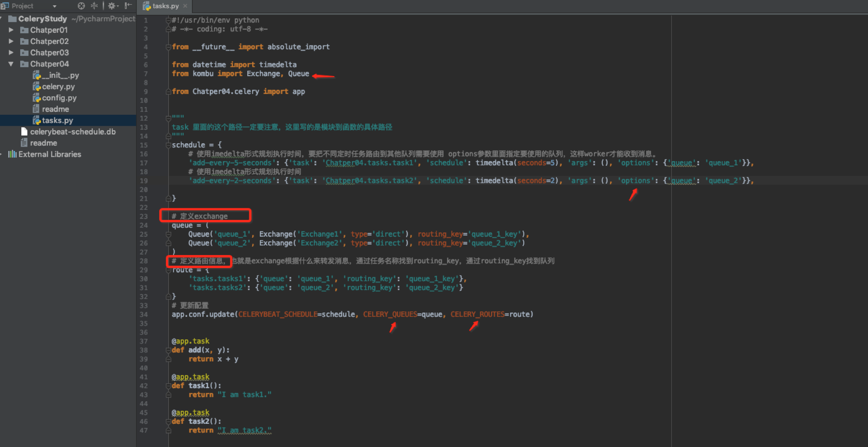
Task: Fold the task2 function marker at line 46
Action: coord(168,421)
